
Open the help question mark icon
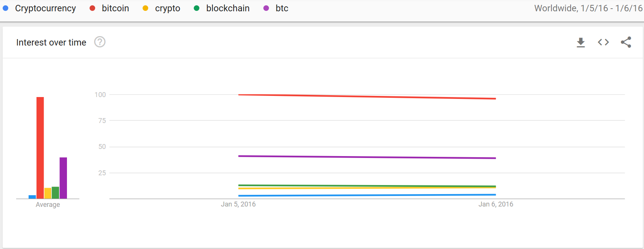[100, 42]
